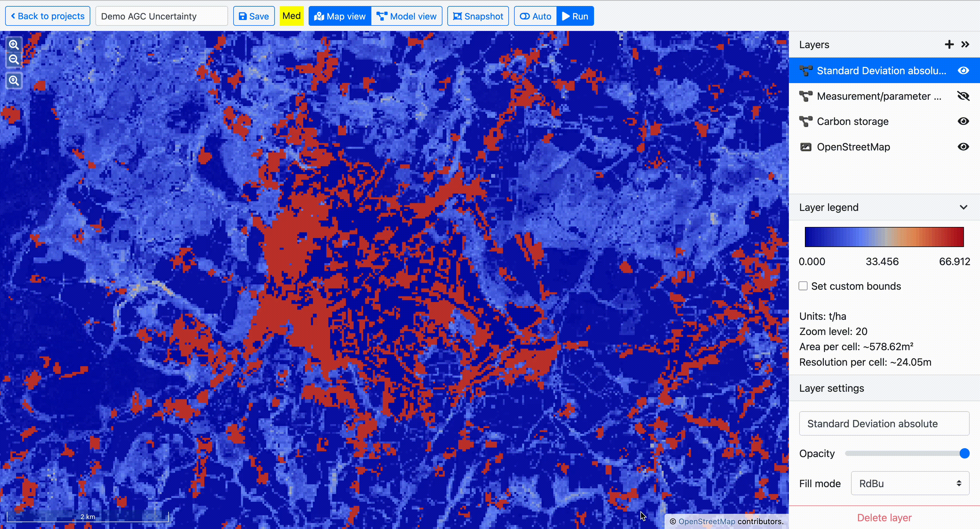Click Back to projects
The image size is (980, 529).
(x=48, y=16)
